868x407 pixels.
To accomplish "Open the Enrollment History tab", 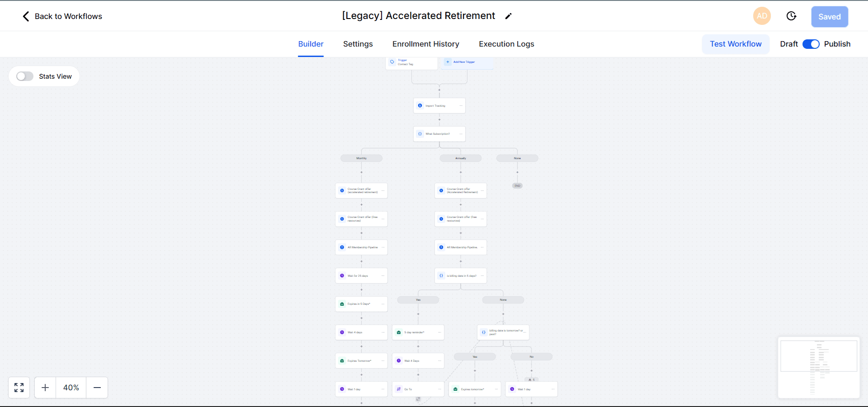I will [x=425, y=44].
